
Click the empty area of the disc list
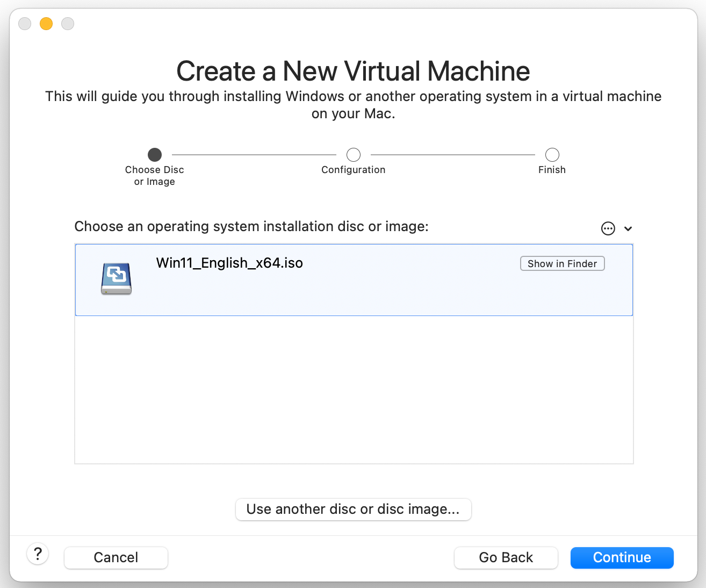(354, 390)
